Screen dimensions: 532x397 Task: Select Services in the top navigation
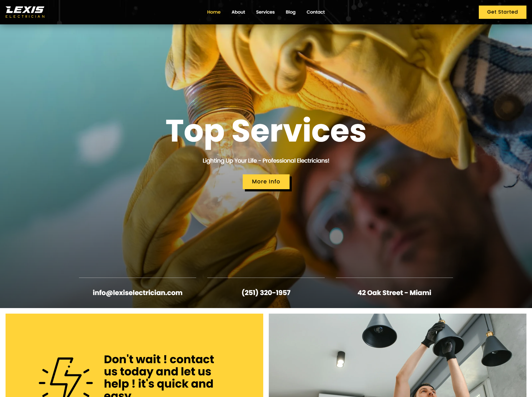click(265, 12)
